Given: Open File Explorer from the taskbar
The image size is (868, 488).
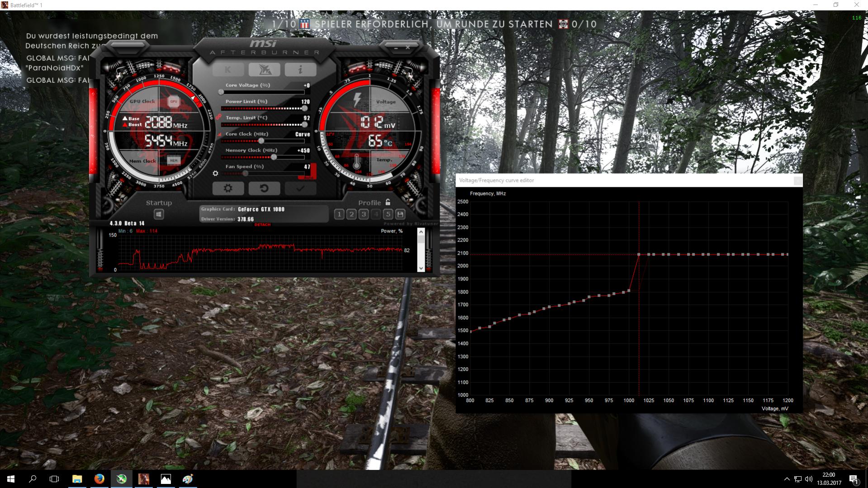Looking at the screenshot, I should (77, 479).
